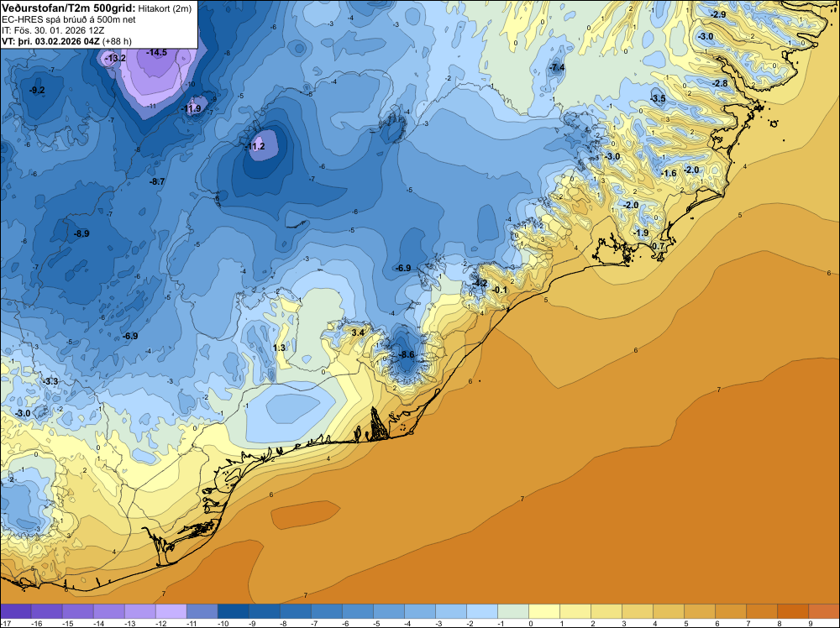
Task: Click the 3.4 temperature label
Action: tap(357, 333)
